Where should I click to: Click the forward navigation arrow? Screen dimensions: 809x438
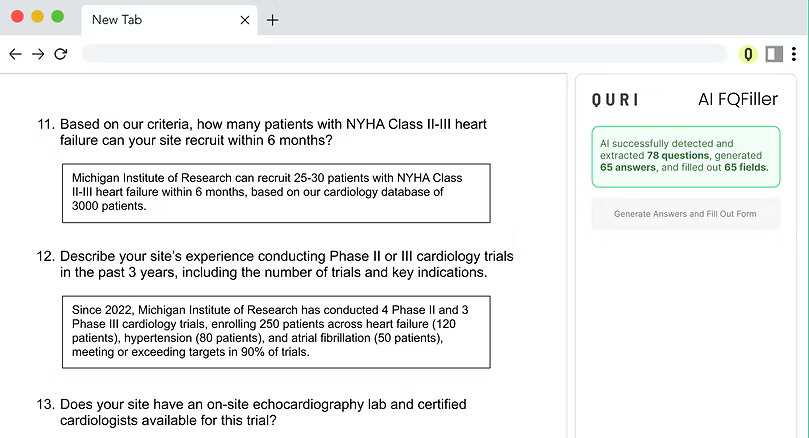click(x=38, y=54)
